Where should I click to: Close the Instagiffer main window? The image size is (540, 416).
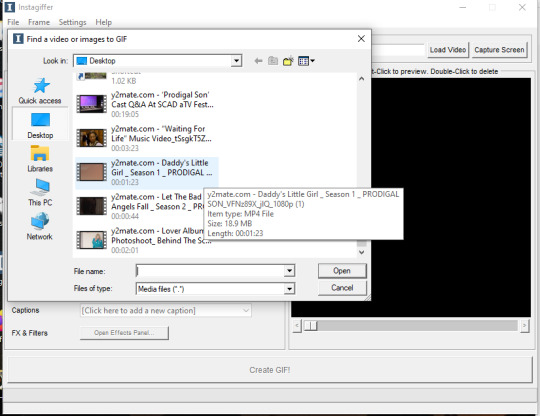click(522, 7)
